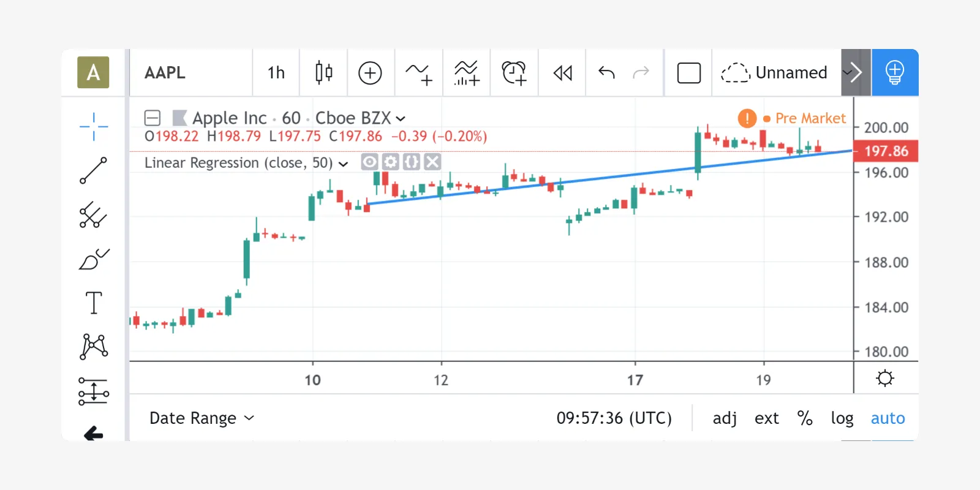The height and width of the screenshot is (490, 980).
Task: Select the trend line drawing tool
Action: 93,170
